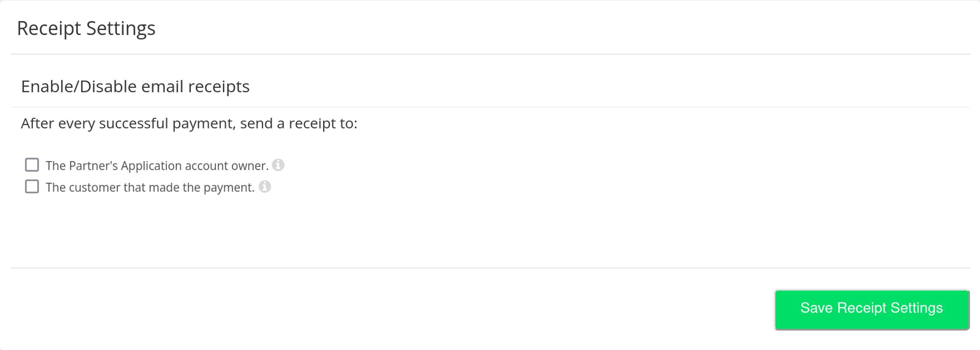Click the divider under Enable/Disable email receipts
The image size is (980, 350).
(490, 107)
